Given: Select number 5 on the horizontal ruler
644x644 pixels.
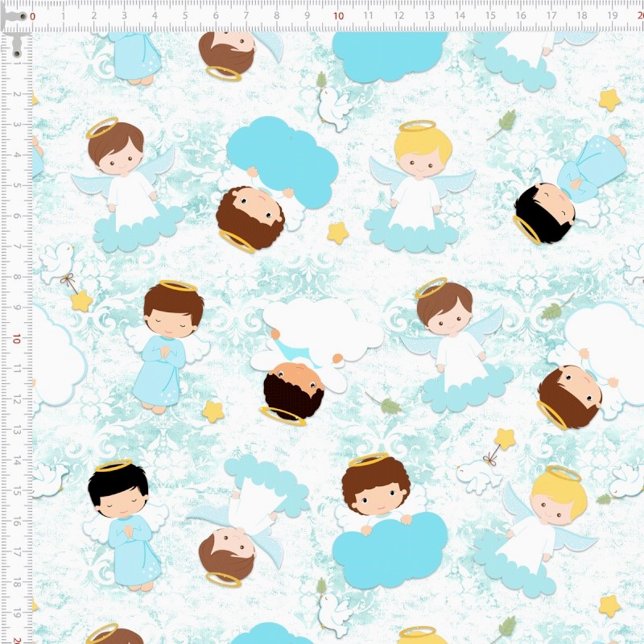Looking at the screenshot, I should 185,15.
